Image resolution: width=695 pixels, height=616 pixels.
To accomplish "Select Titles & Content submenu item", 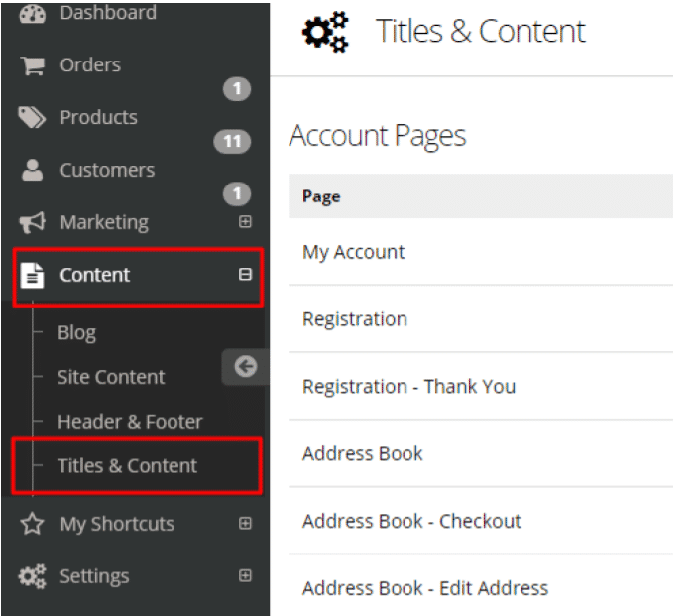I will click(127, 465).
